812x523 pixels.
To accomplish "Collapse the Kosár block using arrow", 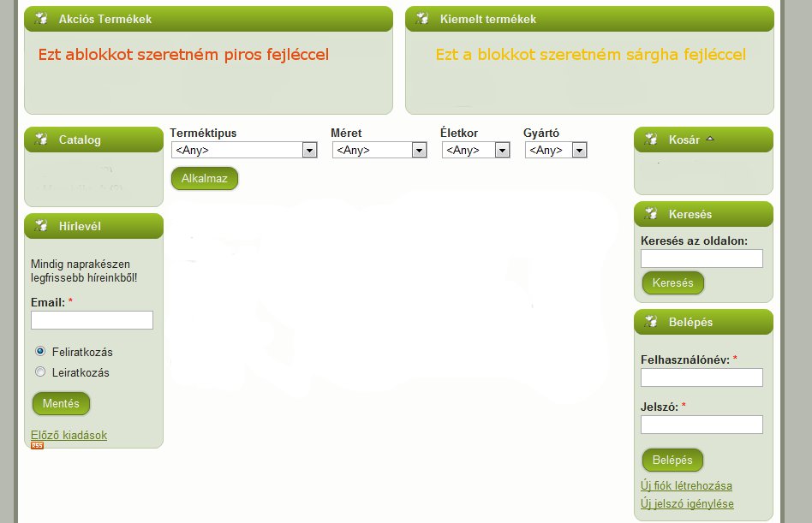I will 709,139.
